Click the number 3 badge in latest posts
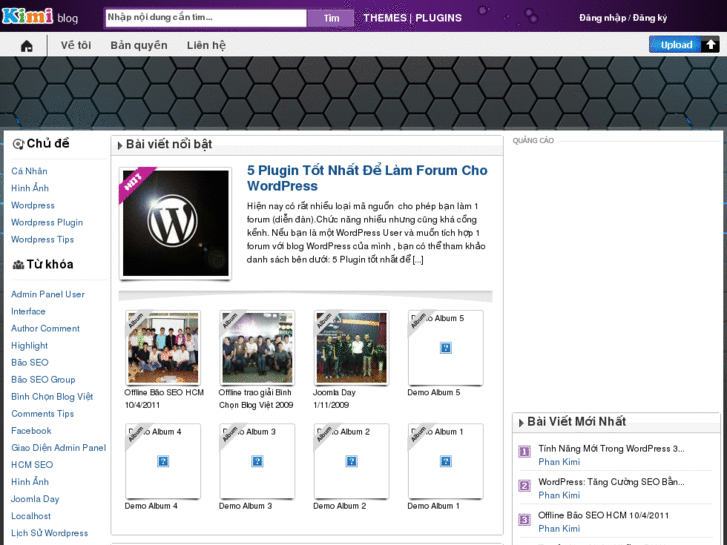The width and height of the screenshot is (727, 545). pyautogui.click(x=524, y=519)
